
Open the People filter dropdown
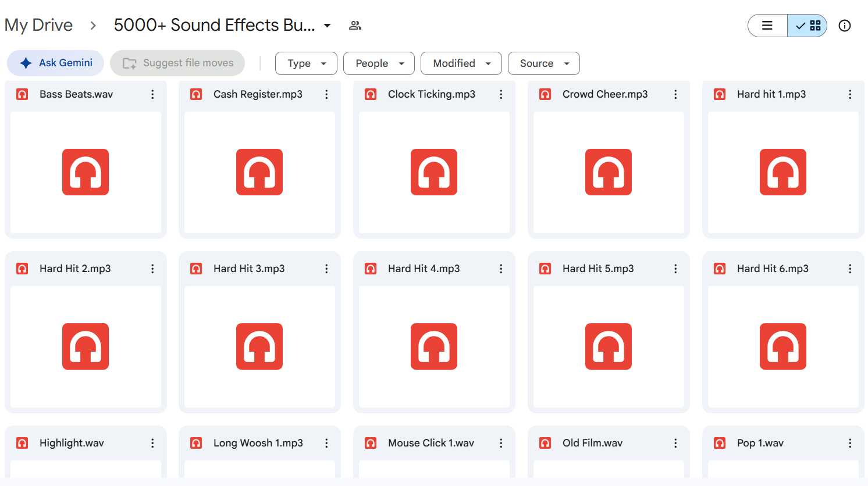(379, 63)
